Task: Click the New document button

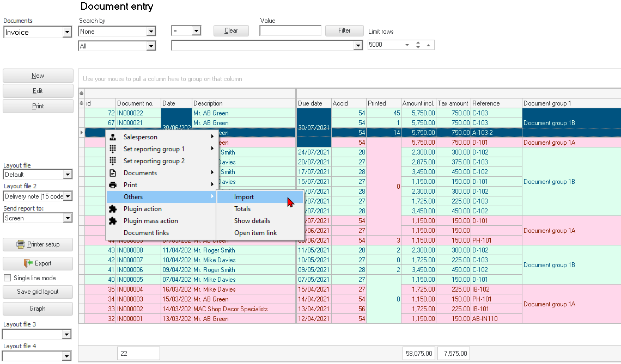Action: point(38,76)
